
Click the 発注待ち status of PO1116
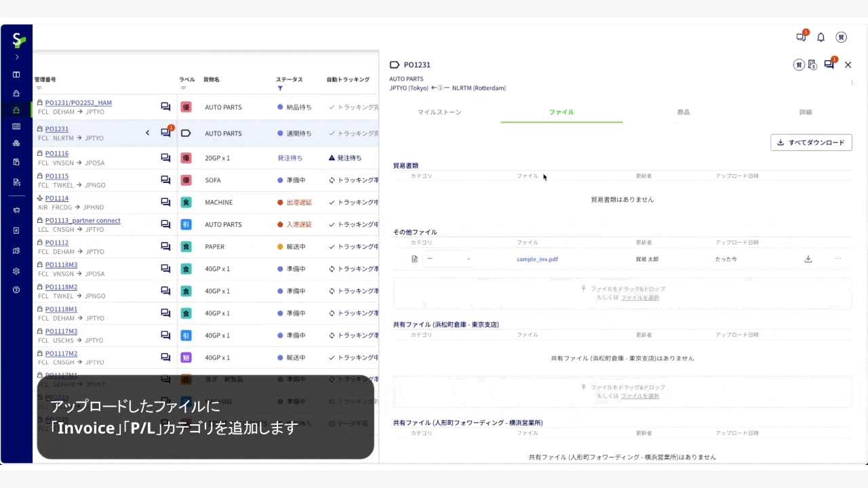290,158
